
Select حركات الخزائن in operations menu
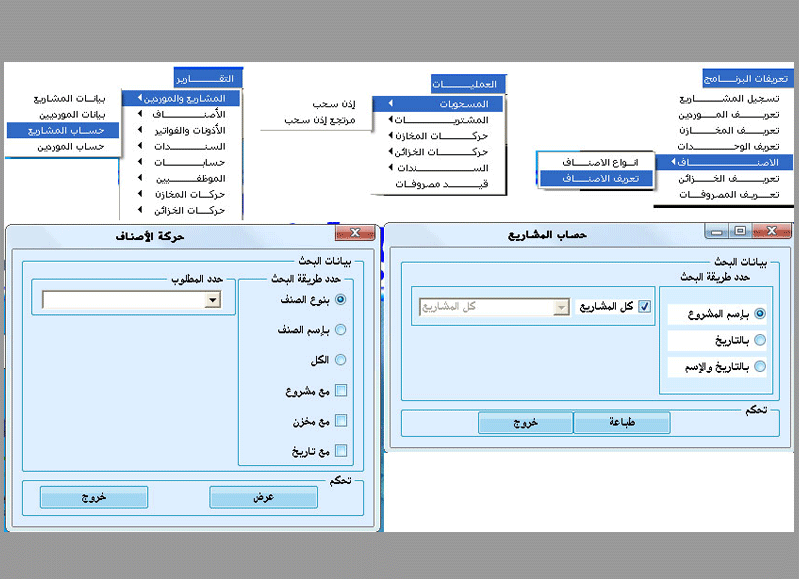438,152
